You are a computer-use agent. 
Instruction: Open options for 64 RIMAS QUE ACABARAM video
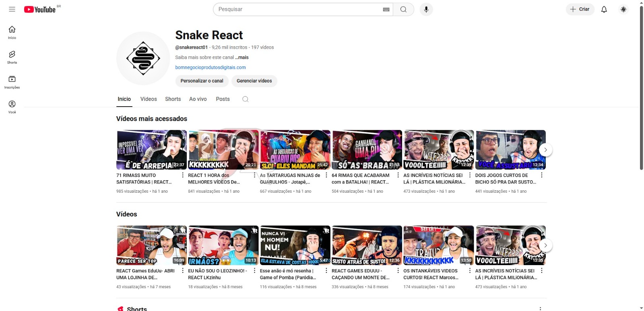click(398, 175)
